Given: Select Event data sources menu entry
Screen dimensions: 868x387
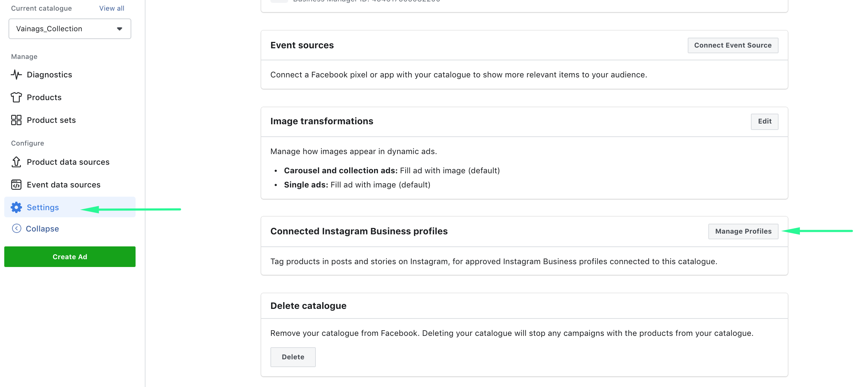Looking at the screenshot, I should coord(64,185).
